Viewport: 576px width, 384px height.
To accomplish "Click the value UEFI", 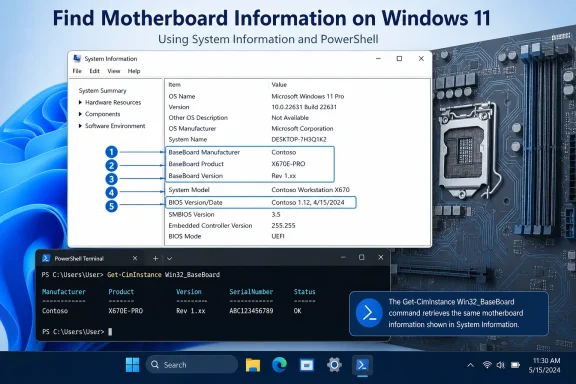I will point(278,236).
